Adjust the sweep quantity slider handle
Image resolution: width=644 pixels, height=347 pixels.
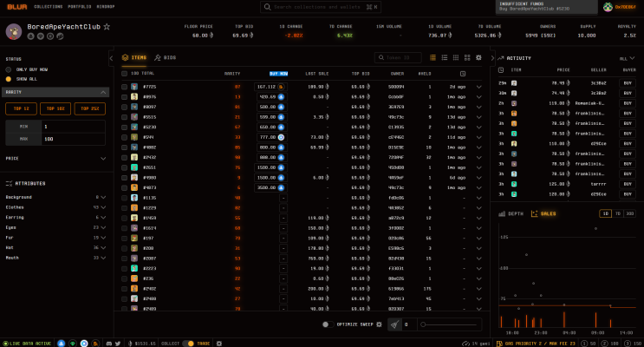[423, 324]
